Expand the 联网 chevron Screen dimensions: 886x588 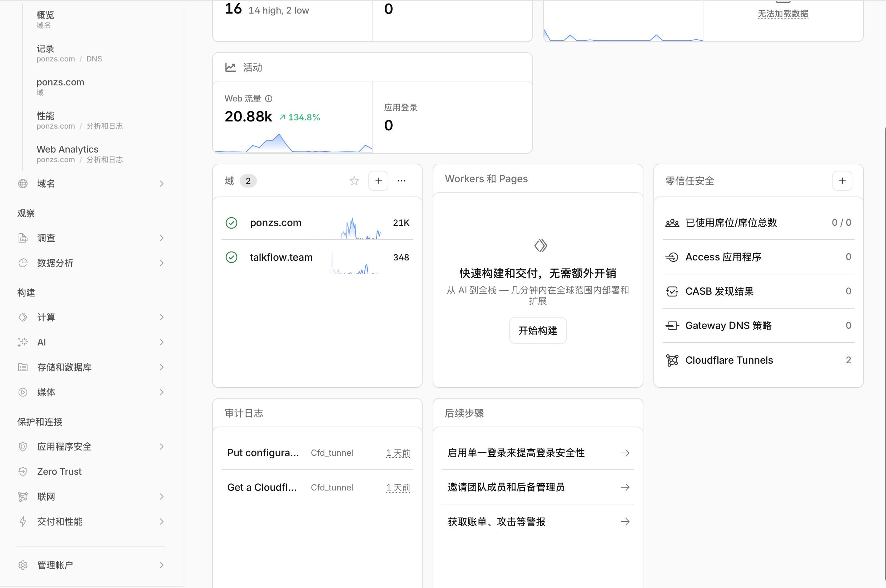tap(161, 497)
